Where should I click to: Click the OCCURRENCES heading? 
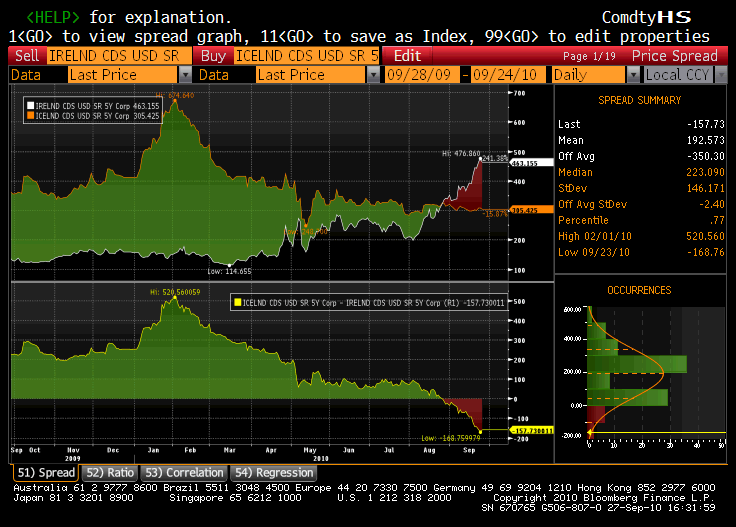coord(639,290)
